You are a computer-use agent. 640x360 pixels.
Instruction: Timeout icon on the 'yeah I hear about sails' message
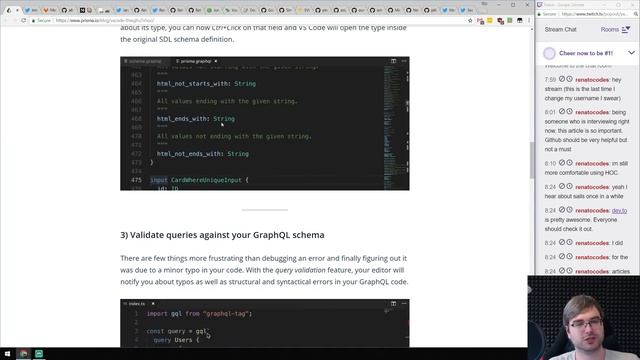click(569, 187)
